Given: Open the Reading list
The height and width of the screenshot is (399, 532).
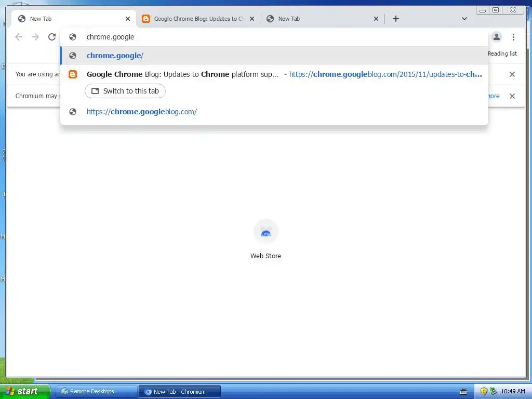Looking at the screenshot, I should click(502, 54).
